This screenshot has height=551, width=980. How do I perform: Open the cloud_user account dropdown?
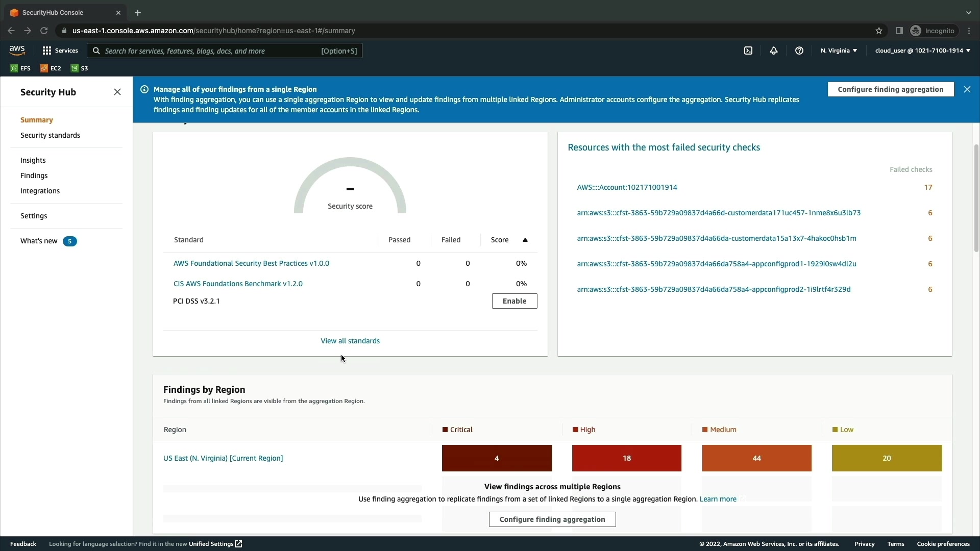pos(922,51)
